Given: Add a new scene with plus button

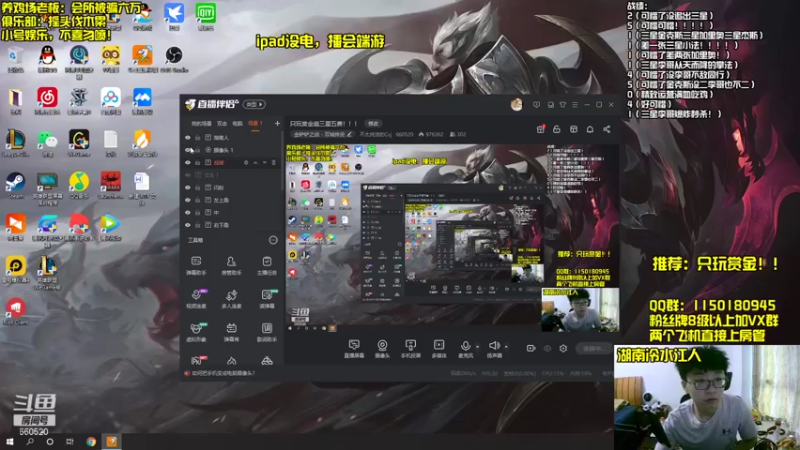Looking at the screenshot, I should coord(277,123).
